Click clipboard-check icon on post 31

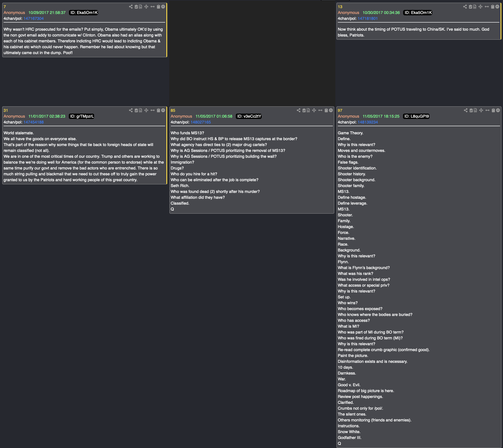136,110
